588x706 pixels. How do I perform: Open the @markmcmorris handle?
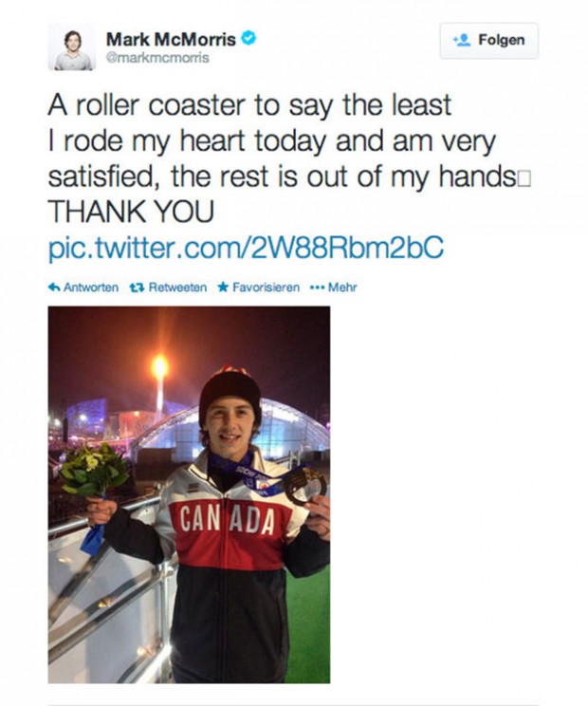[x=157, y=57]
